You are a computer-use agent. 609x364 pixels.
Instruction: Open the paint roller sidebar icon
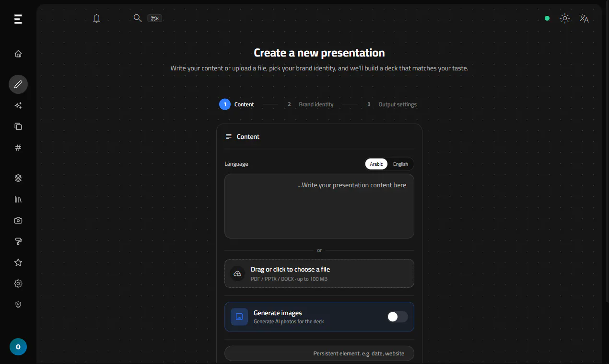tap(18, 241)
